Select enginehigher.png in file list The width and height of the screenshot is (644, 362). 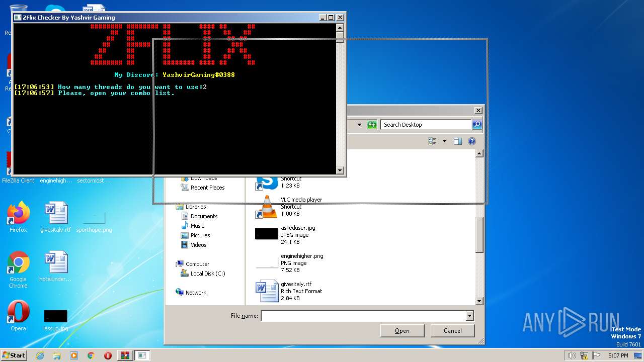point(289,263)
